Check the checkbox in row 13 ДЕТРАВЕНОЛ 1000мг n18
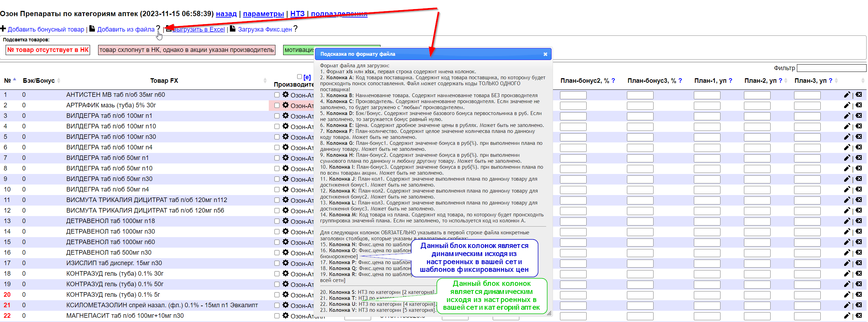The height and width of the screenshot is (322, 868). [x=277, y=221]
